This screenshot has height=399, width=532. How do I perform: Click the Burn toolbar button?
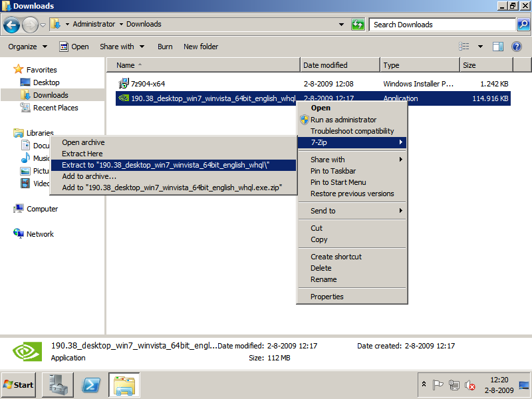[165, 47]
